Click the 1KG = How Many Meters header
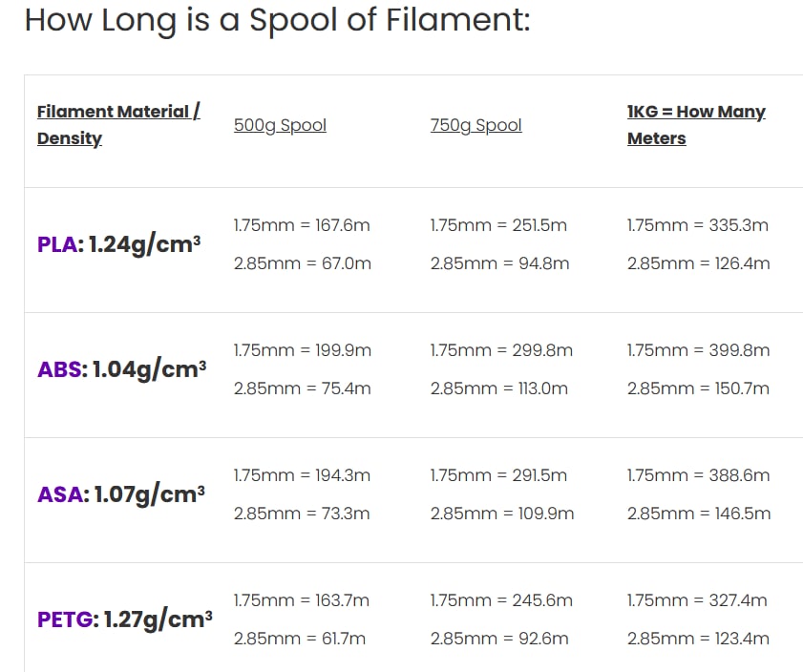 pyautogui.click(x=696, y=125)
